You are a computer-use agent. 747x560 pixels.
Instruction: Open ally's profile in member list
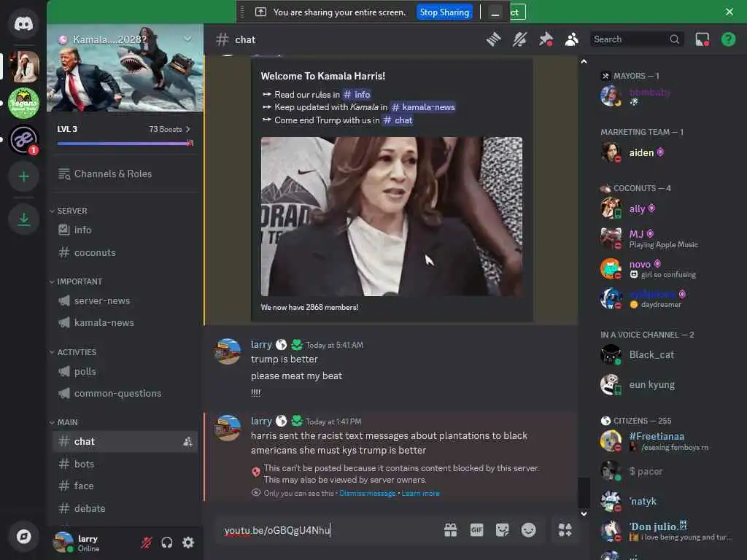668,209
